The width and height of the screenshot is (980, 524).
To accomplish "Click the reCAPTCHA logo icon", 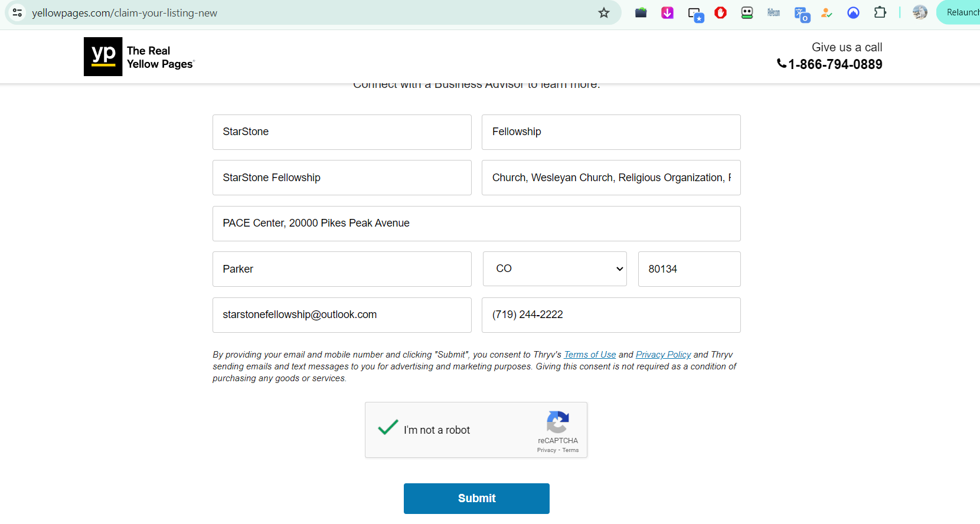I will pyautogui.click(x=557, y=422).
